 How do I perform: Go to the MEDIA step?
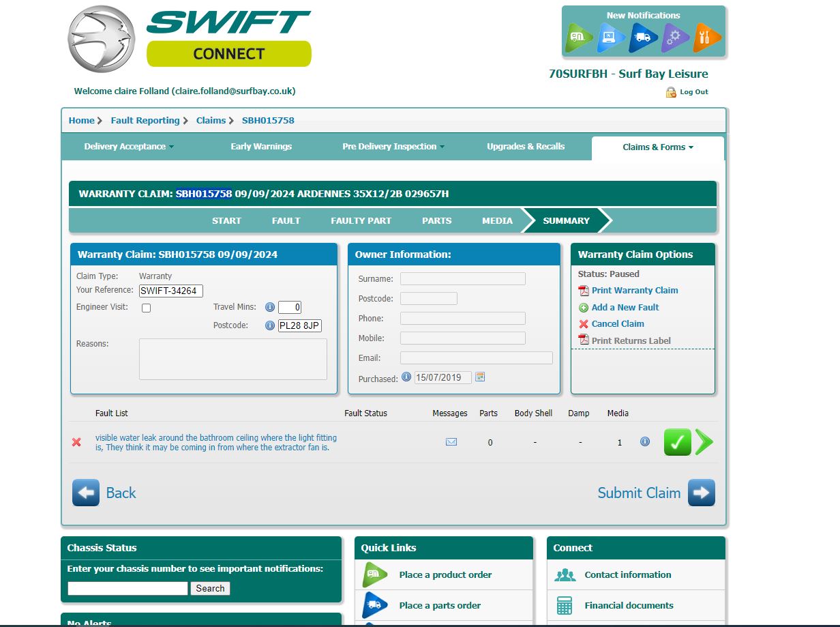[x=498, y=220]
